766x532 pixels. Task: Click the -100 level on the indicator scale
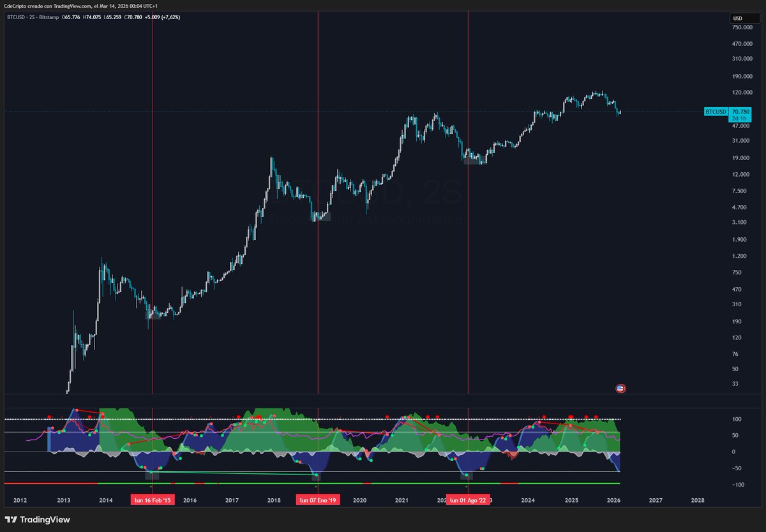737,485
